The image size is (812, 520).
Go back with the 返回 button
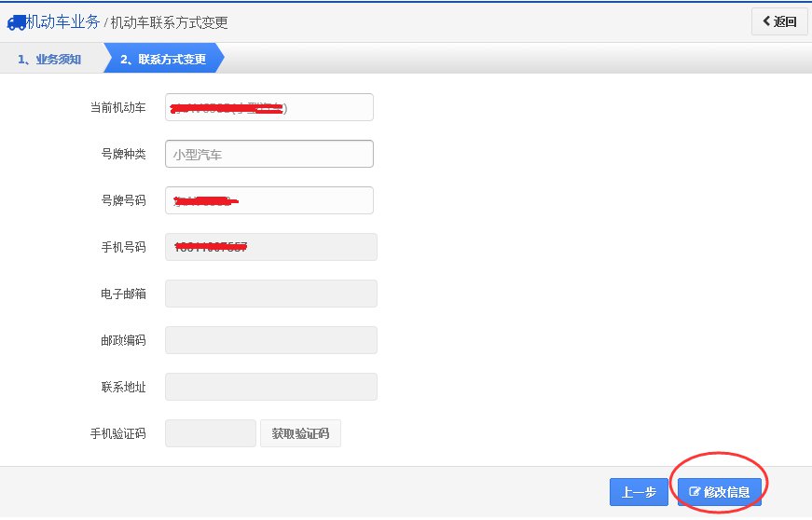(779, 21)
